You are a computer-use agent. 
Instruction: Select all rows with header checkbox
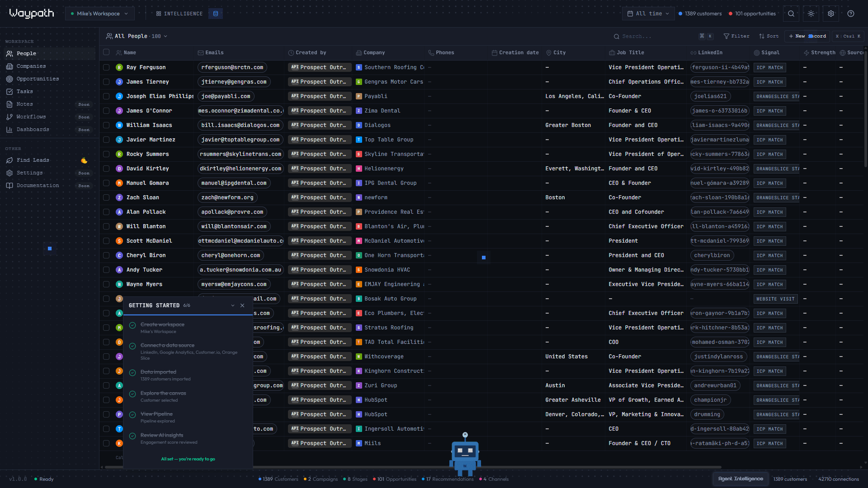(106, 52)
